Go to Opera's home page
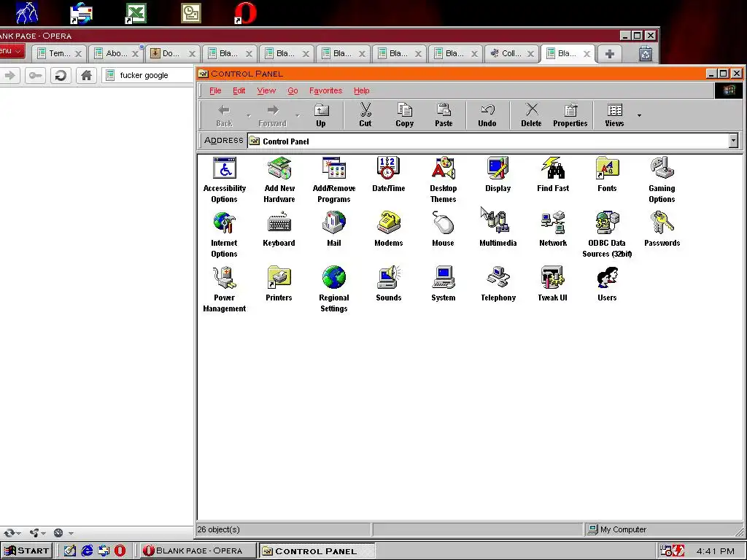The width and height of the screenshot is (747, 560). 86,75
